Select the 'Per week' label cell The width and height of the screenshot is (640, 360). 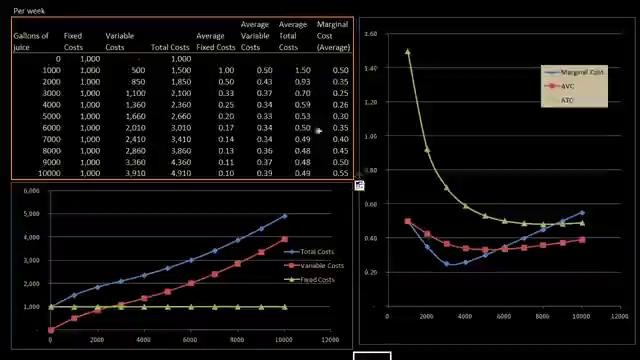[29, 11]
